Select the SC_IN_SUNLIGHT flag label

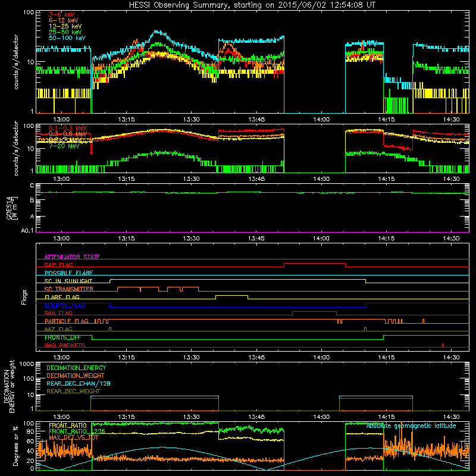[x=68, y=281]
